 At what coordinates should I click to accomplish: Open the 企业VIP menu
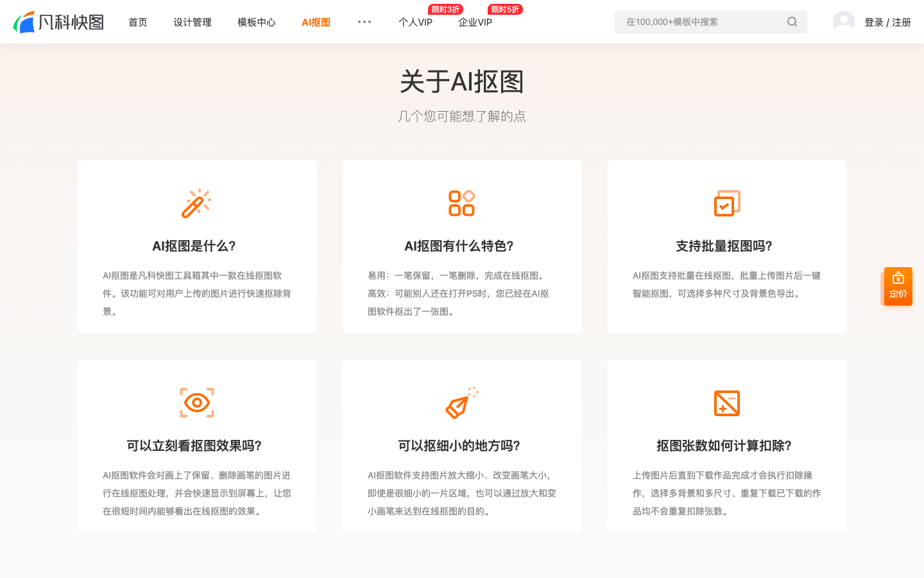point(475,22)
